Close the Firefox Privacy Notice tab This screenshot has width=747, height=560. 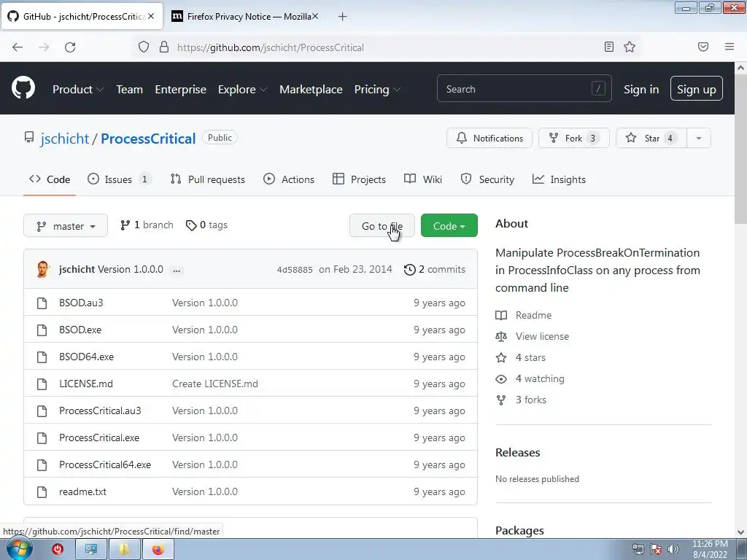315,16
